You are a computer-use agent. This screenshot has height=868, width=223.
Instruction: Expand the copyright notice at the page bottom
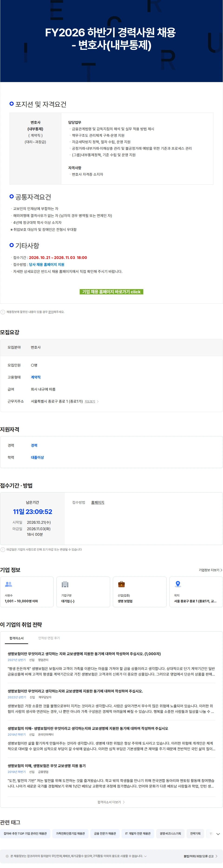pos(145,856)
